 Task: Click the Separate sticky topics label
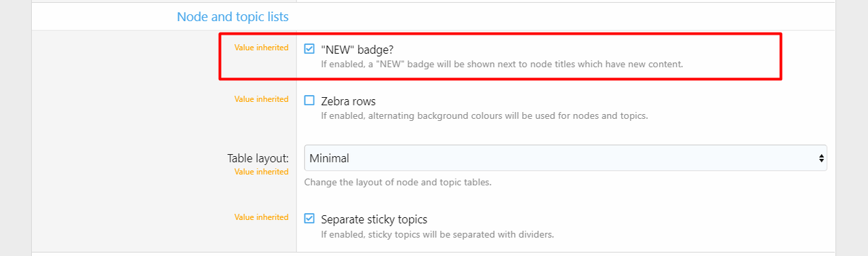tap(374, 219)
